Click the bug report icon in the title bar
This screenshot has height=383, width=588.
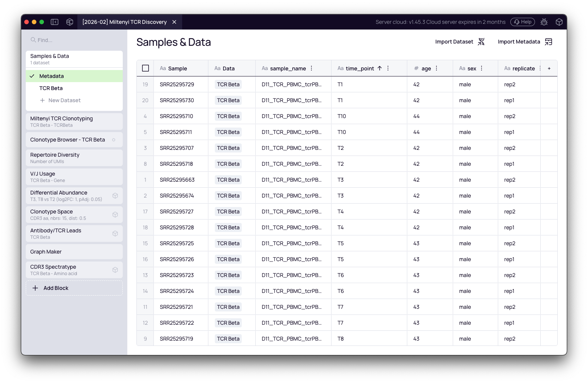(544, 22)
